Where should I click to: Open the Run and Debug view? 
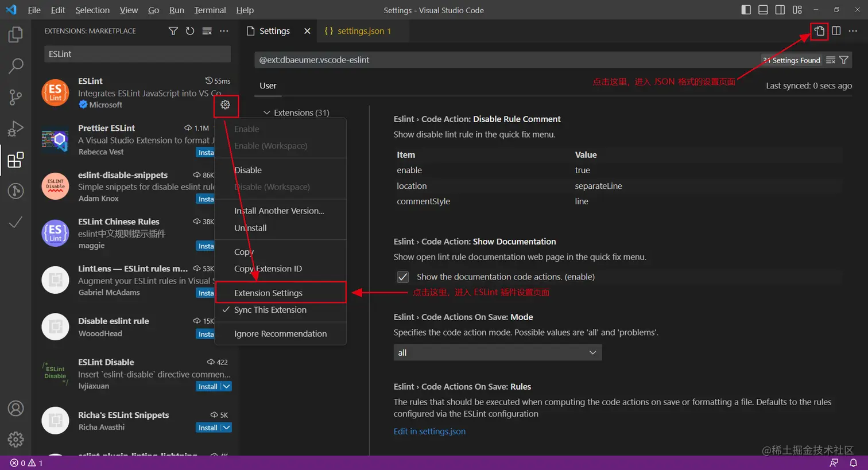(x=15, y=129)
